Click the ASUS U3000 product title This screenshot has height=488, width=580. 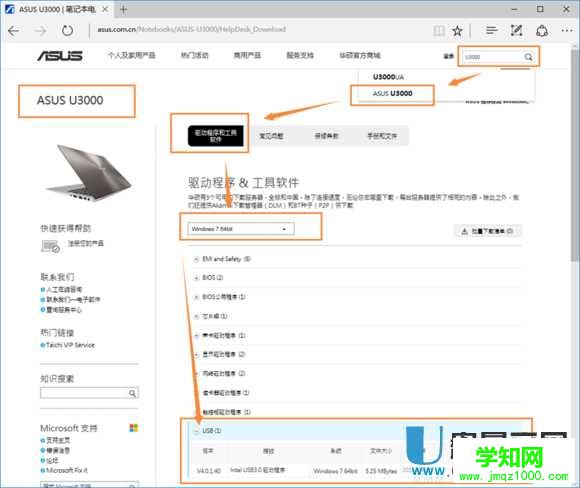(x=70, y=100)
